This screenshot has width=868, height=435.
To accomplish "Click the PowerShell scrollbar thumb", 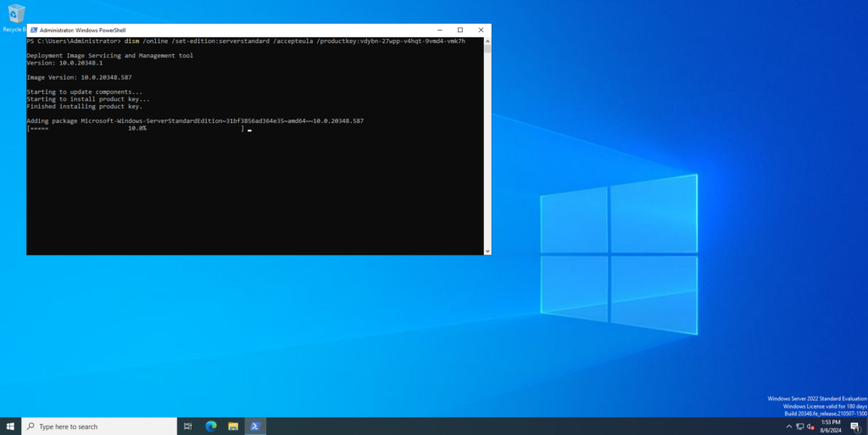I will [487, 48].
